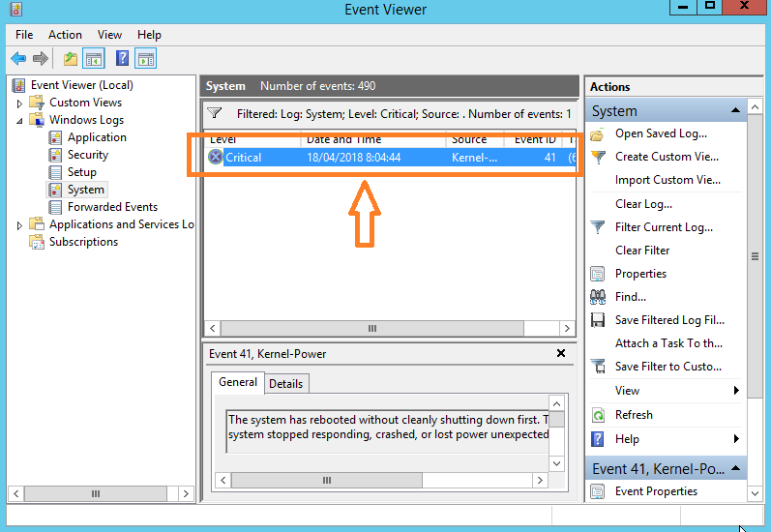Click the Help icon in Actions pane
Image resolution: width=771 pixels, height=532 pixels.
(598, 439)
